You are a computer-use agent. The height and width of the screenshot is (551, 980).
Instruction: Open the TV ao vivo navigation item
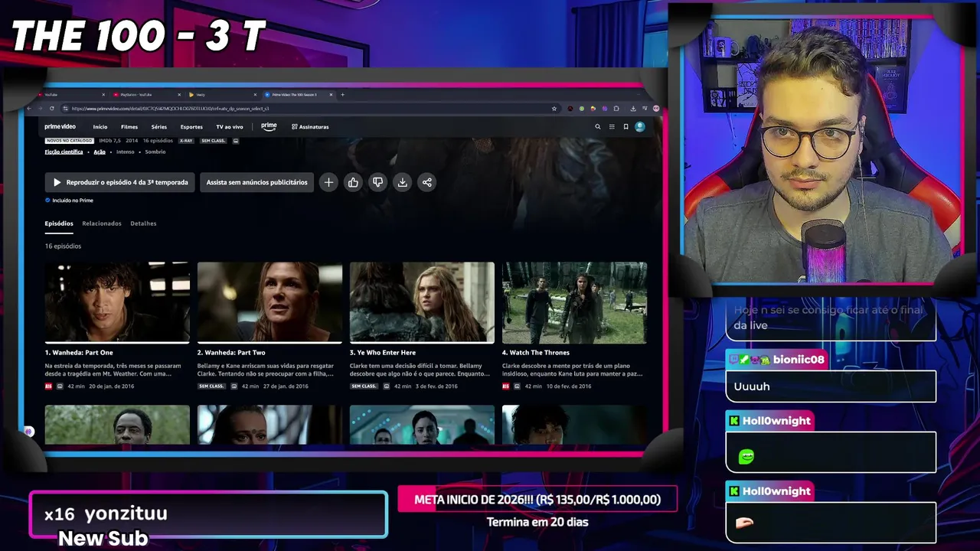pos(230,127)
